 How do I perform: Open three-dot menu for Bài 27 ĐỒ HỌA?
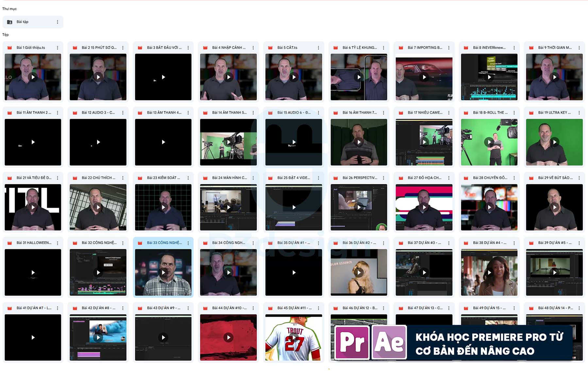(449, 178)
